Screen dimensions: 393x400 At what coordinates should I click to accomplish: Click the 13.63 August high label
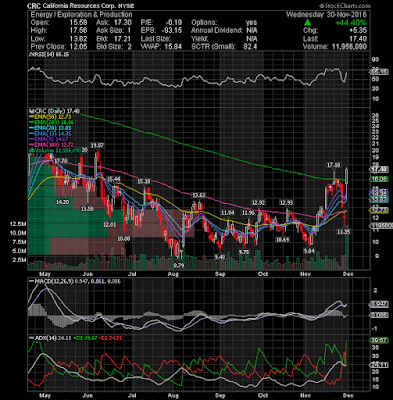199,195
